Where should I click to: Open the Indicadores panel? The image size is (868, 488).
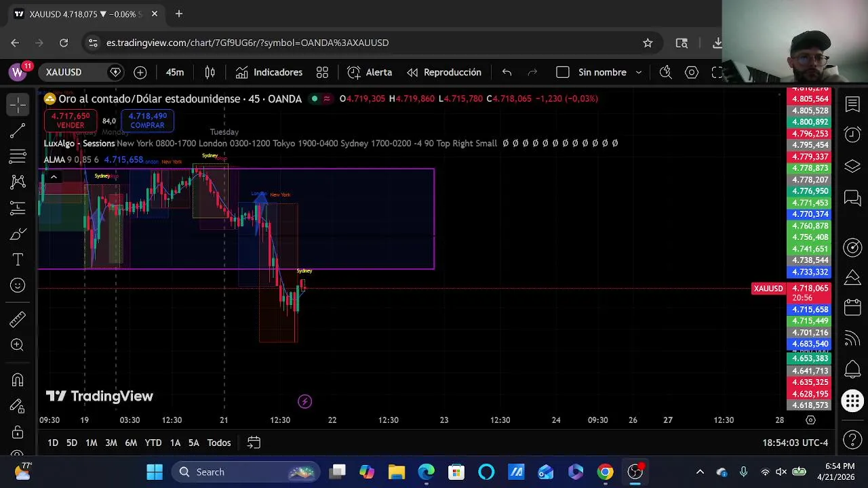point(269,73)
